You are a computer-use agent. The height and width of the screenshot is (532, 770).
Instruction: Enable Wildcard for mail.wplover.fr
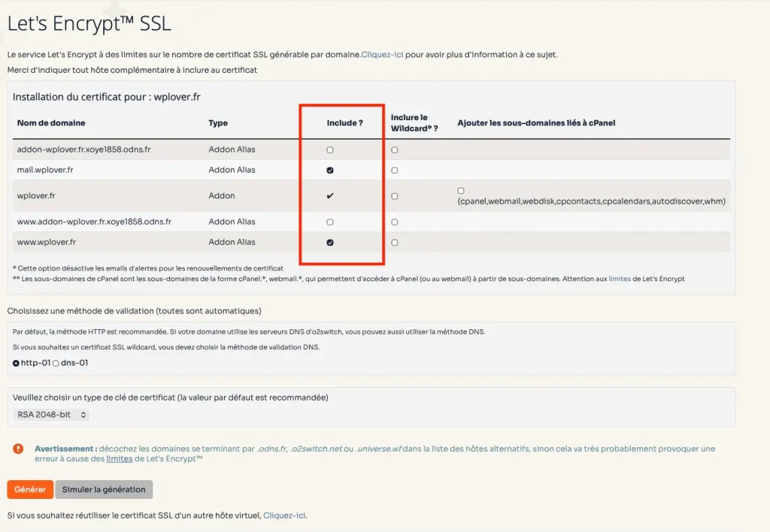[394, 171]
